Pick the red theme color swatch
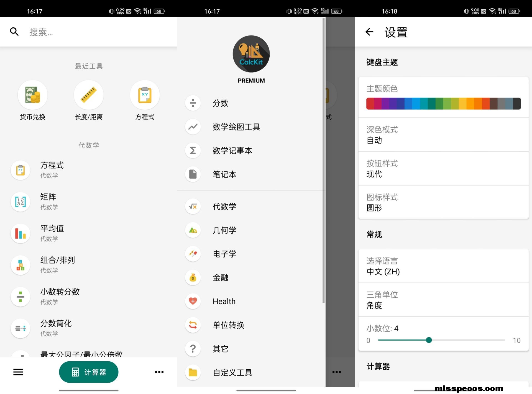The width and height of the screenshot is (532, 394). (x=370, y=103)
